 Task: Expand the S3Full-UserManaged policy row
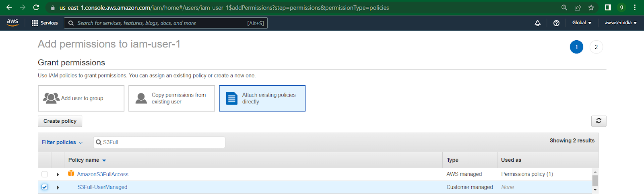(58, 187)
